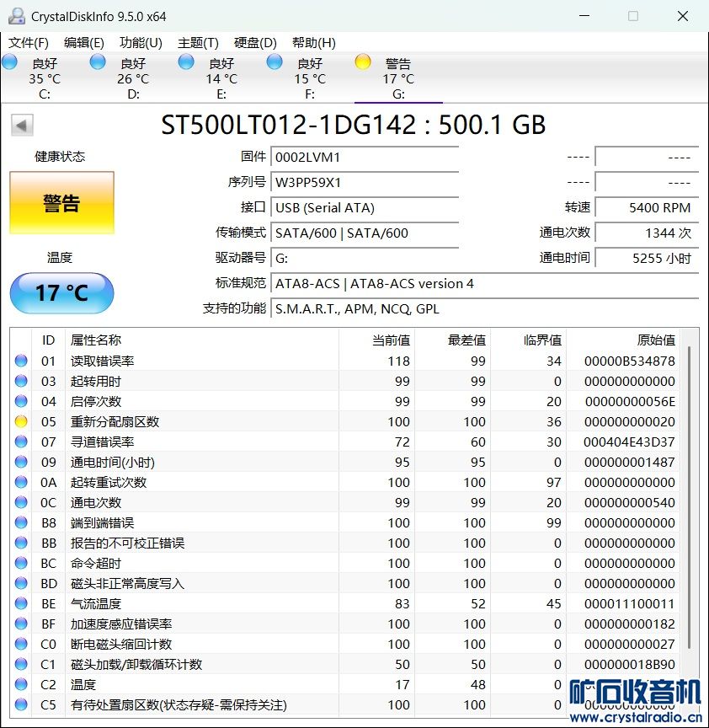The image size is (709, 728).
Task: Click status orb for attribute 0A 起转重试次数
Action: (x=21, y=482)
